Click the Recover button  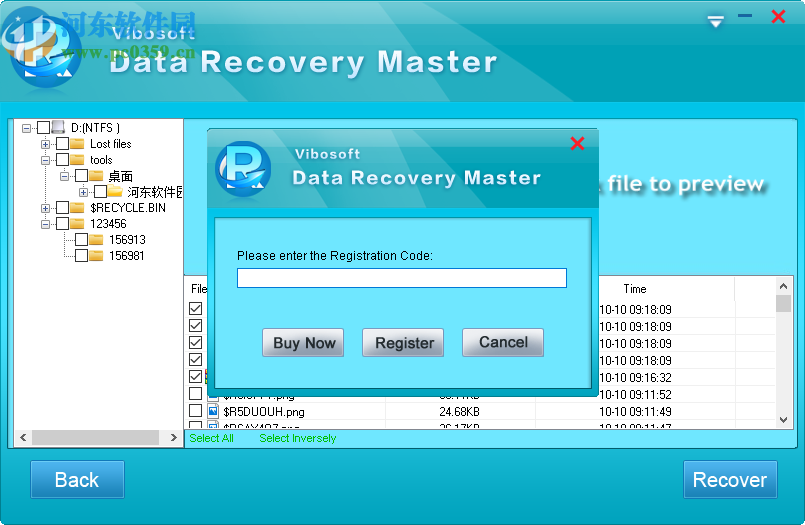pyautogui.click(x=730, y=479)
